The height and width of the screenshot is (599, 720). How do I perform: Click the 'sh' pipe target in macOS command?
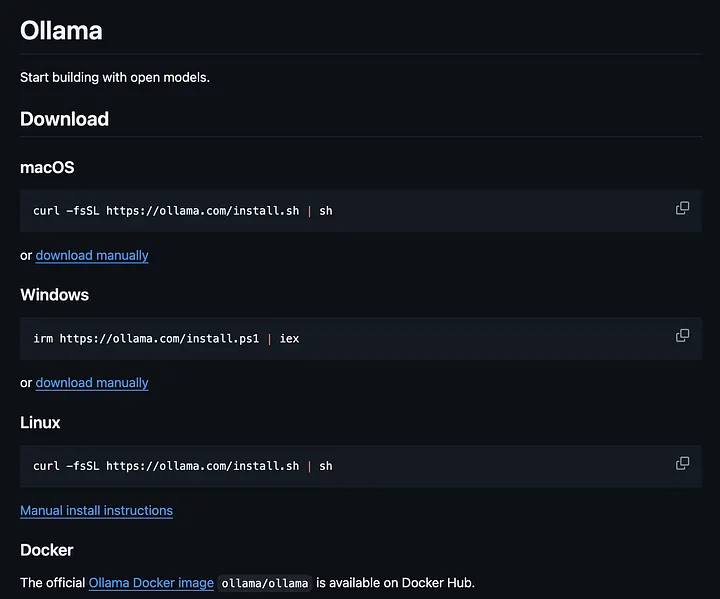[x=326, y=211]
